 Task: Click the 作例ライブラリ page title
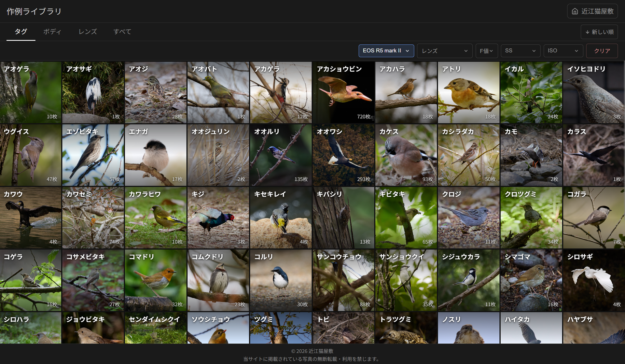(x=34, y=11)
